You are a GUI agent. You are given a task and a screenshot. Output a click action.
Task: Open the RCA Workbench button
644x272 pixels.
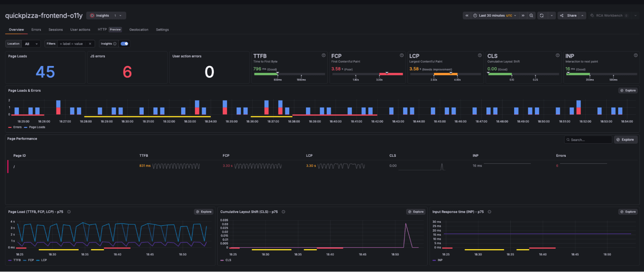[609, 15]
